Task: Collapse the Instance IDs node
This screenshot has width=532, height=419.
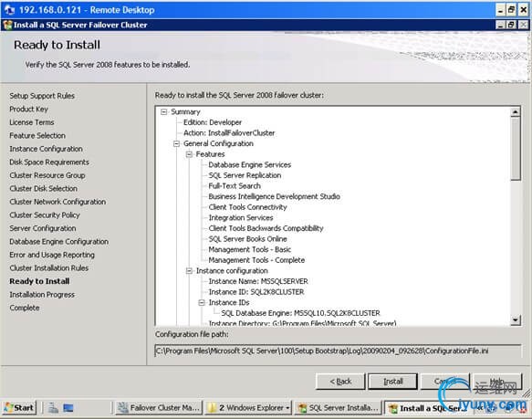Action: pos(202,302)
